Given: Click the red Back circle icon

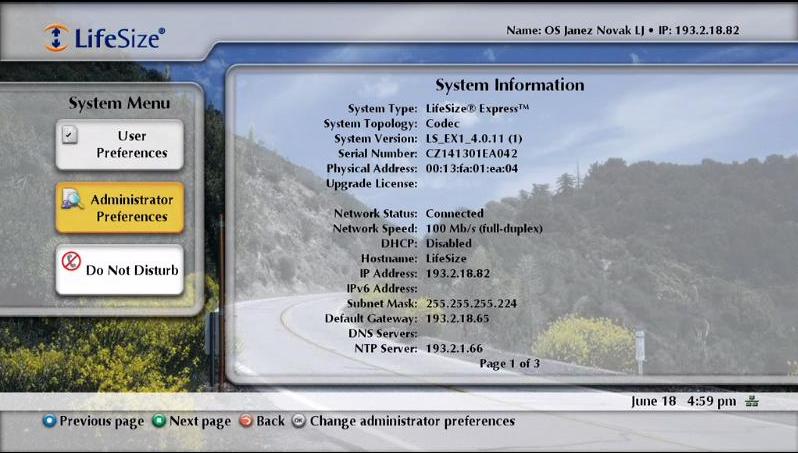Looking at the screenshot, I should pos(246,421).
